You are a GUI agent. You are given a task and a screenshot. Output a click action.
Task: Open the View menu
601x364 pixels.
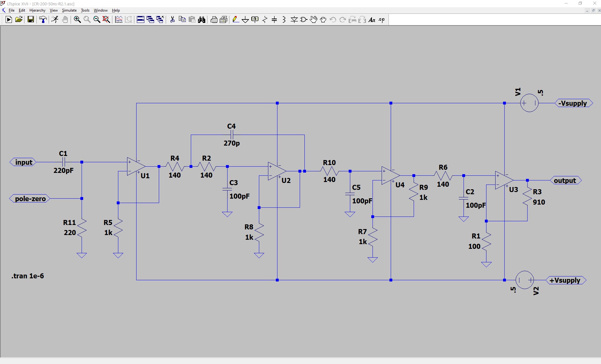(54, 10)
